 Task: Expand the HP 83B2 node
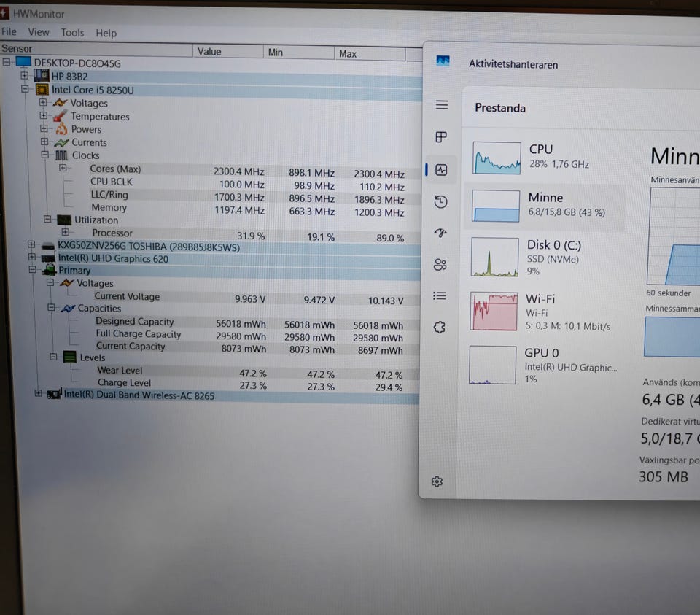25,75
